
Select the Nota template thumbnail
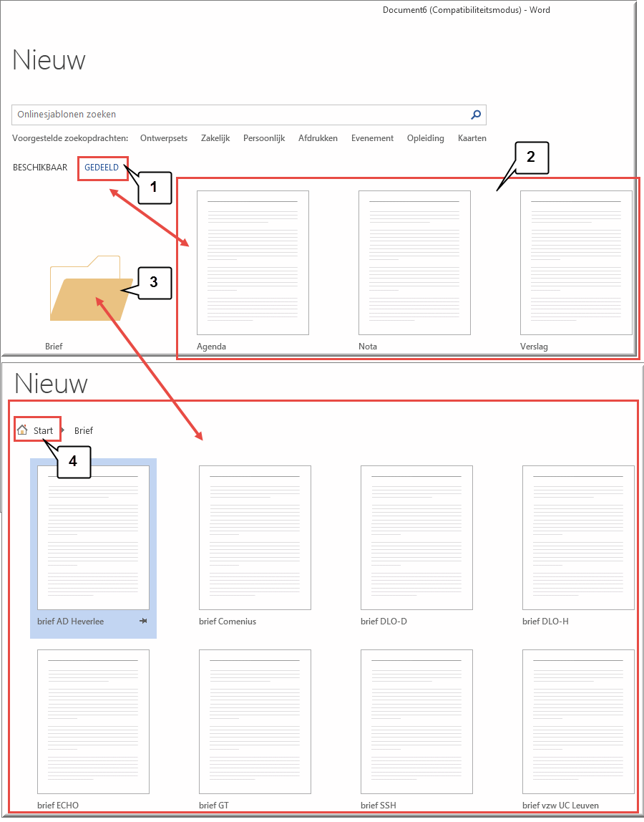414,263
